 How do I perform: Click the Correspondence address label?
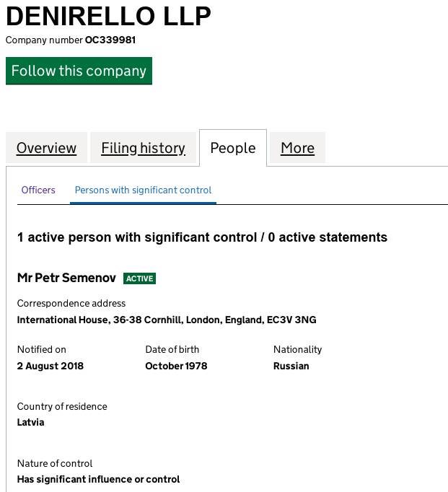(x=71, y=303)
